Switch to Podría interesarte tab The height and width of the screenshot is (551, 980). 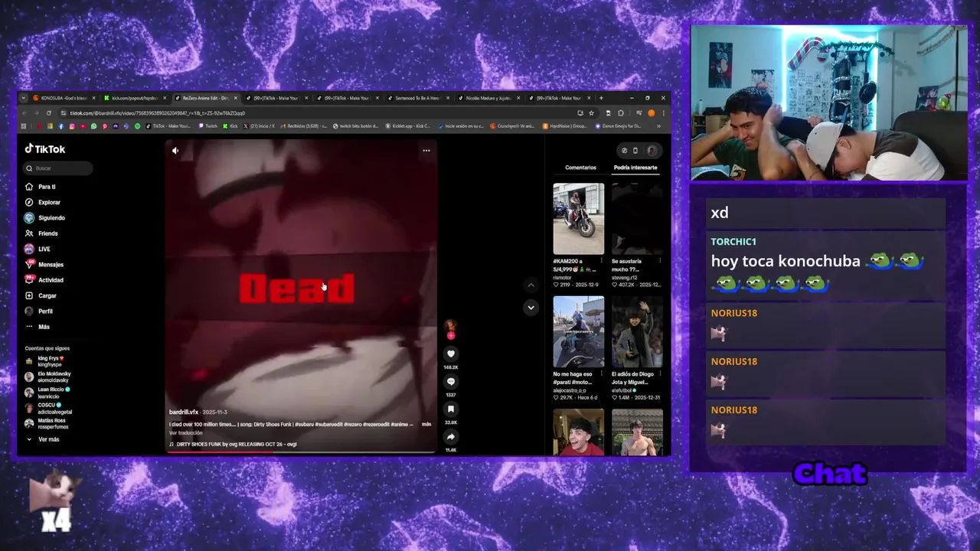point(635,168)
